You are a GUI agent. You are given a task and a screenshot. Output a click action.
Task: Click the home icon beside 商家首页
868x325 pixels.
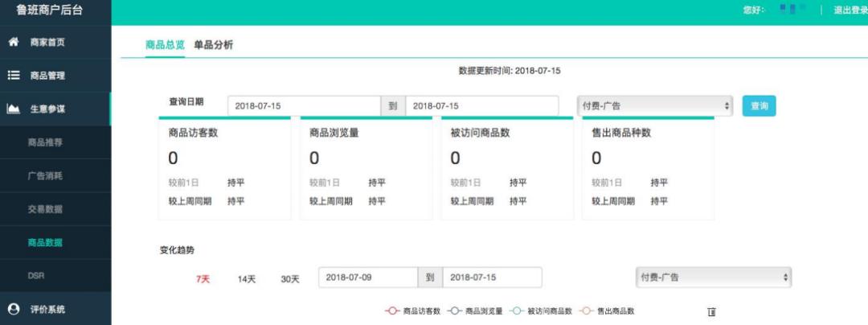pyautogui.click(x=14, y=42)
